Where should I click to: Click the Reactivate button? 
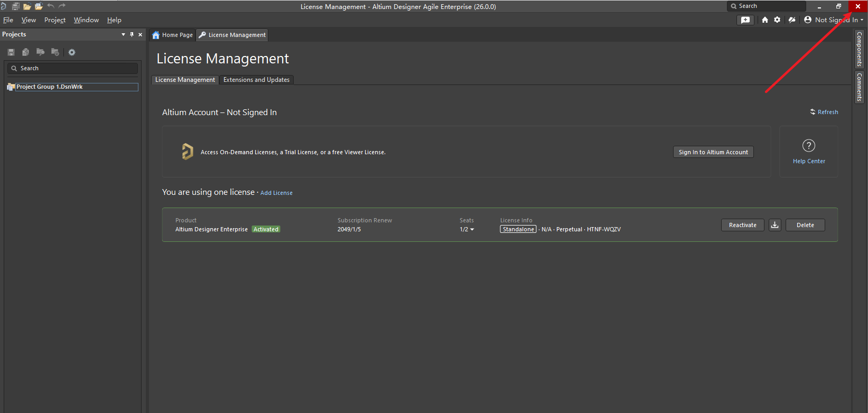[x=742, y=225]
